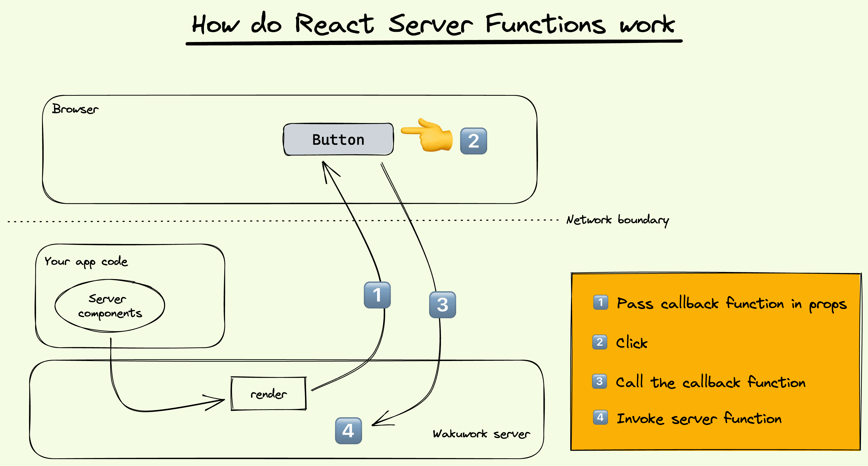Select the number 1 badge on the arrow
Screen dimensions: 868x466
(377, 295)
